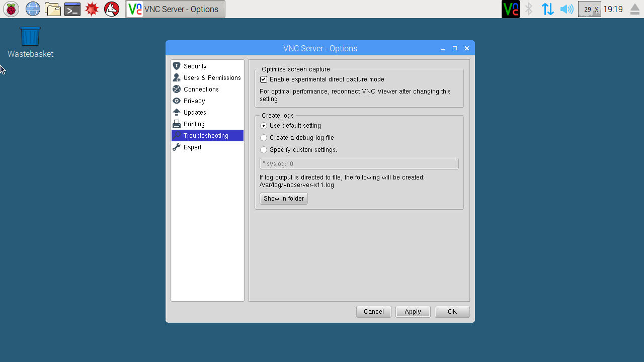
Task: Click the volume speaker icon
Action: click(x=567, y=9)
